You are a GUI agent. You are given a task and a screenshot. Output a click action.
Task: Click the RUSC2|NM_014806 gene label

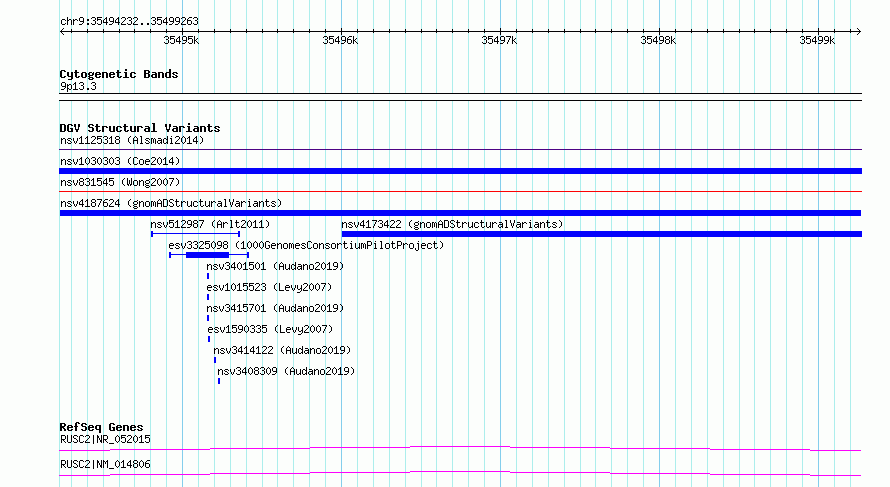point(105,464)
